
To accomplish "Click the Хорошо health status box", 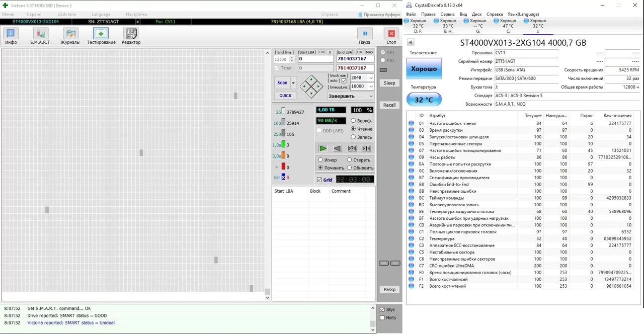I will [x=424, y=68].
